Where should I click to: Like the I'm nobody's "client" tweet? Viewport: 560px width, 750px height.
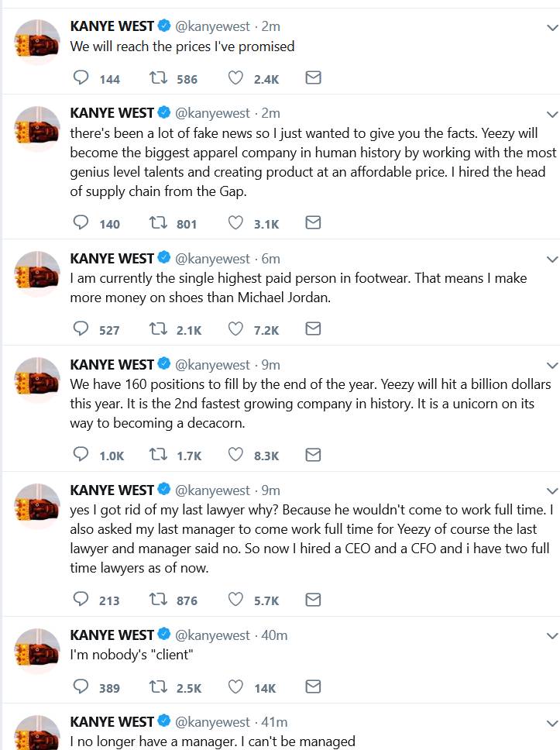click(x=235, y=686)
